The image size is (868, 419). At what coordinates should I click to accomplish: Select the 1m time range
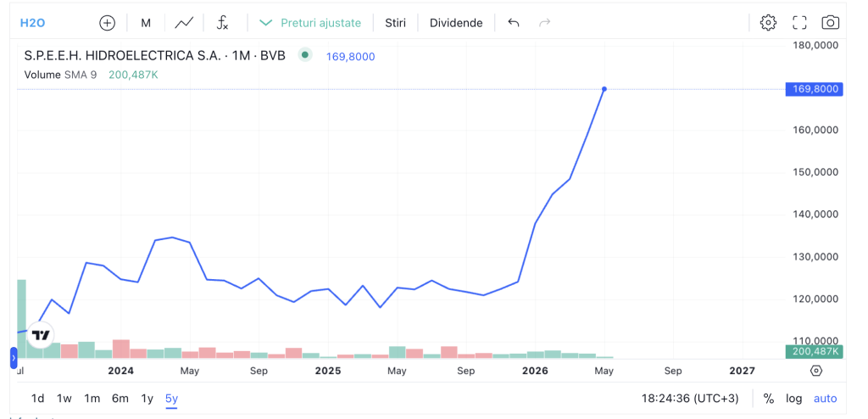[92, 398]
